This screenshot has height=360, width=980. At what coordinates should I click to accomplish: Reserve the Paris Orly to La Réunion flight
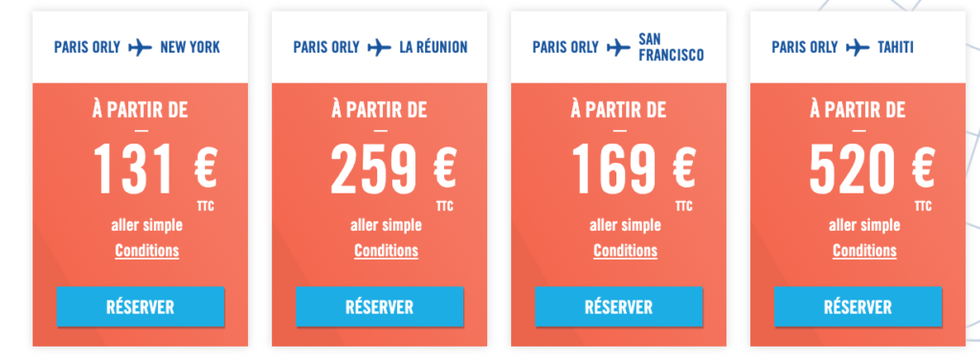[x=379, y=307]
